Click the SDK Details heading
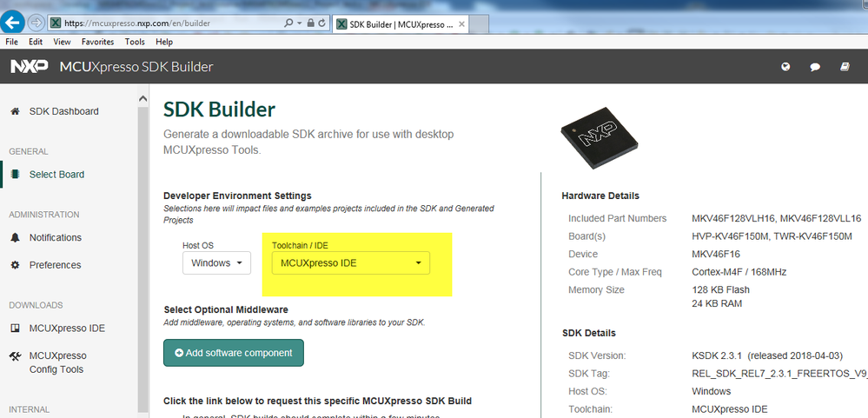Viewport: 868px width, 418px height. point(588,334)
